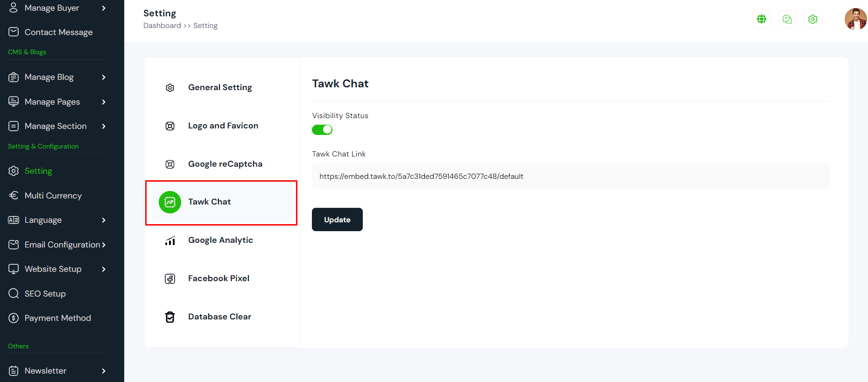Open Payment Method in the sidebar
This screenshot has width=868, height=382.
click(x=57, y=318)
